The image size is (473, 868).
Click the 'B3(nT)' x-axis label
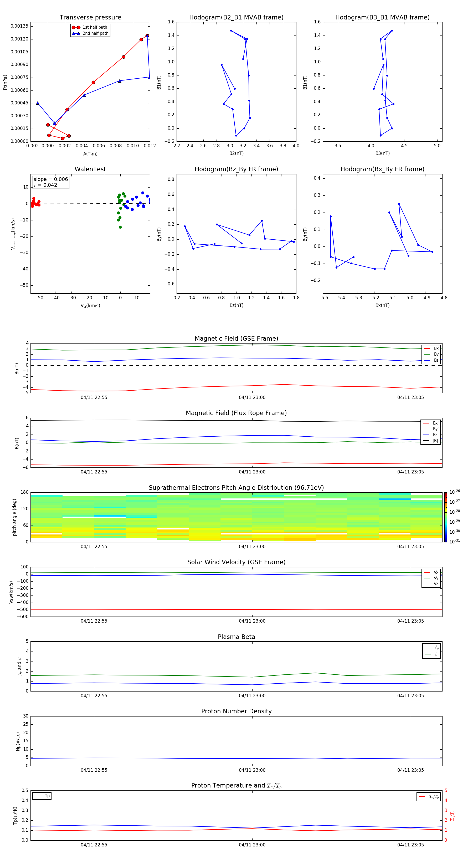382,153
